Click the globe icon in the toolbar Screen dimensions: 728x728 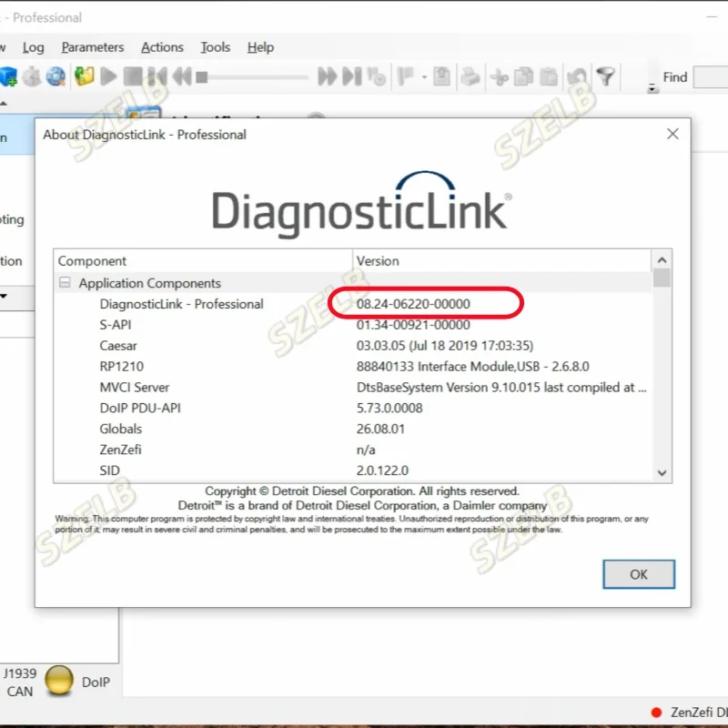[56, 76]
